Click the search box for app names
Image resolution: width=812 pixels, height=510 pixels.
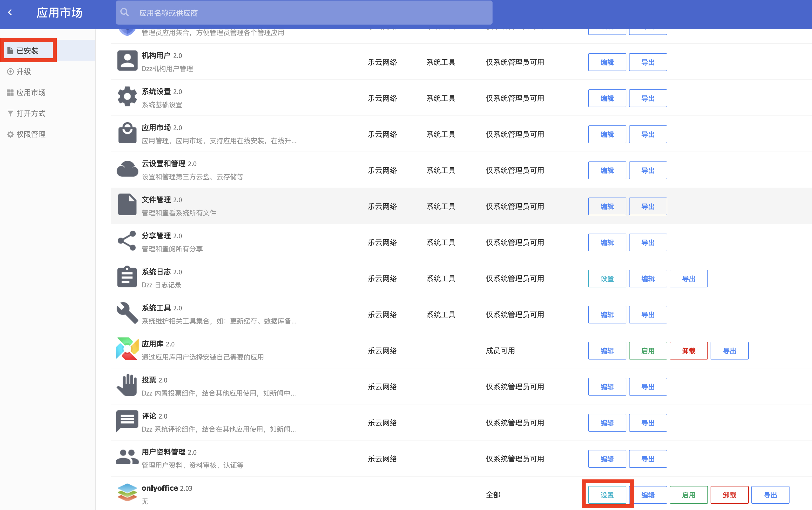[304, 13]
